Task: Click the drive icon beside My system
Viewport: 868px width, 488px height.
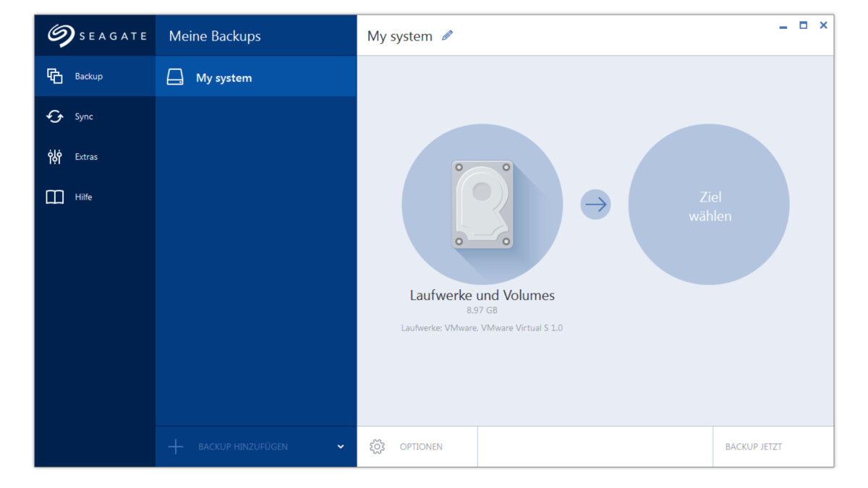Action: (x=175, y=77)
